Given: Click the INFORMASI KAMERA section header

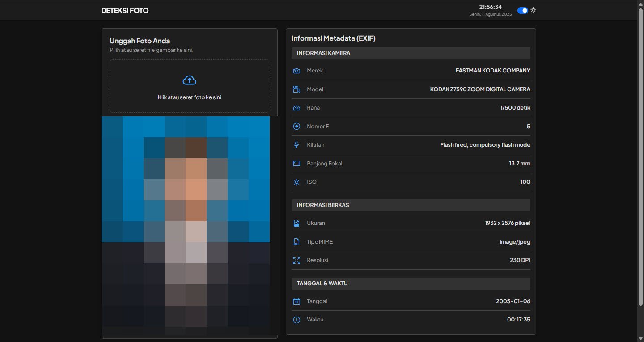Looking at the screenshot, I should point(411,53).
